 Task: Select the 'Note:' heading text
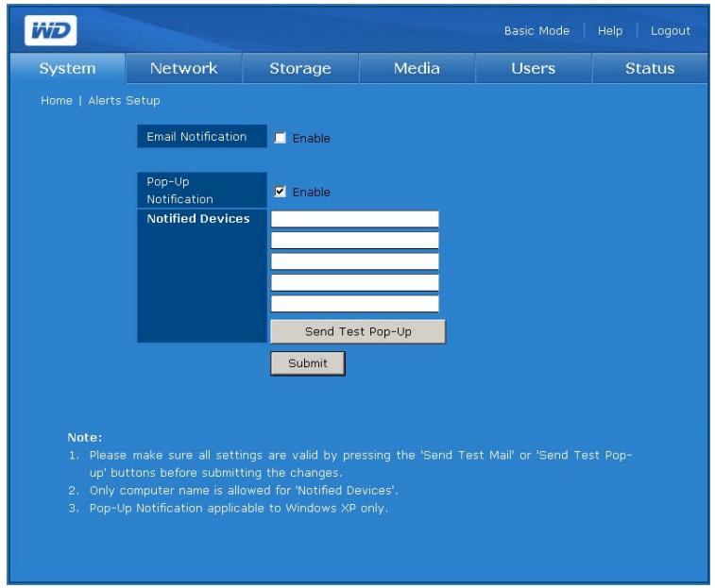(85, 438)
